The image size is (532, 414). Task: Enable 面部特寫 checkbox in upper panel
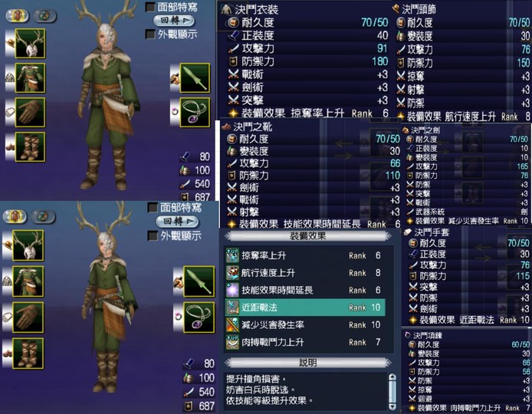coord(150,7)
